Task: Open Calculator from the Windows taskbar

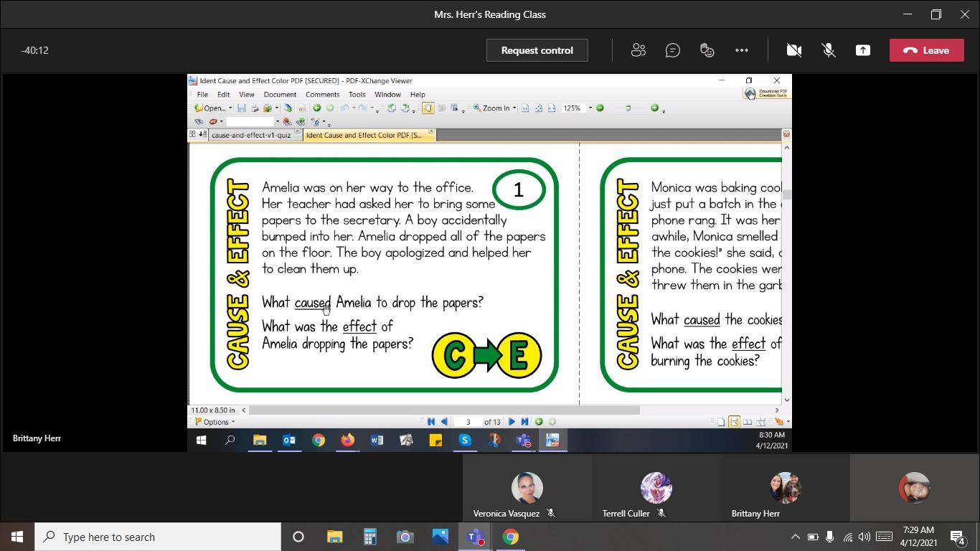Action: (x=369, y=537)
